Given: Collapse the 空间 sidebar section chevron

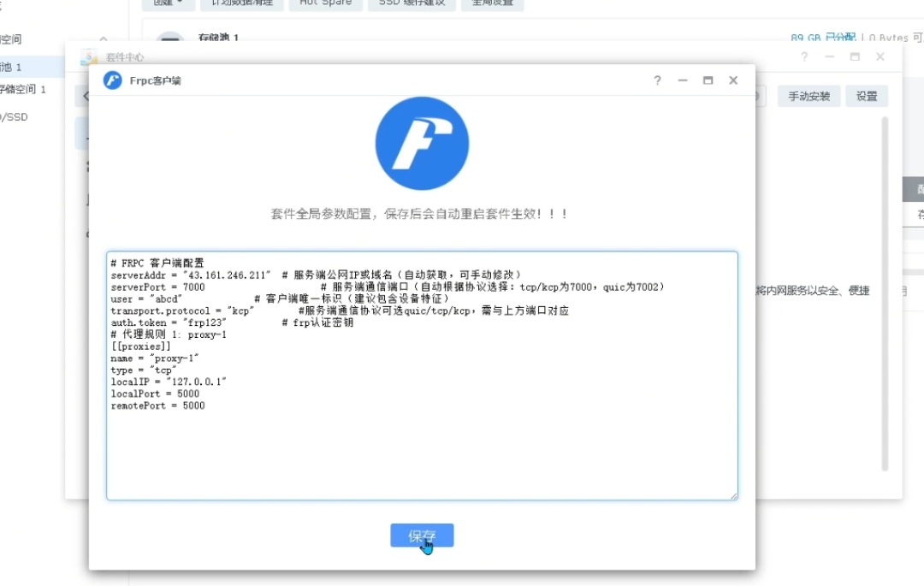Looking at the screenshot, I should pos(104,38).
